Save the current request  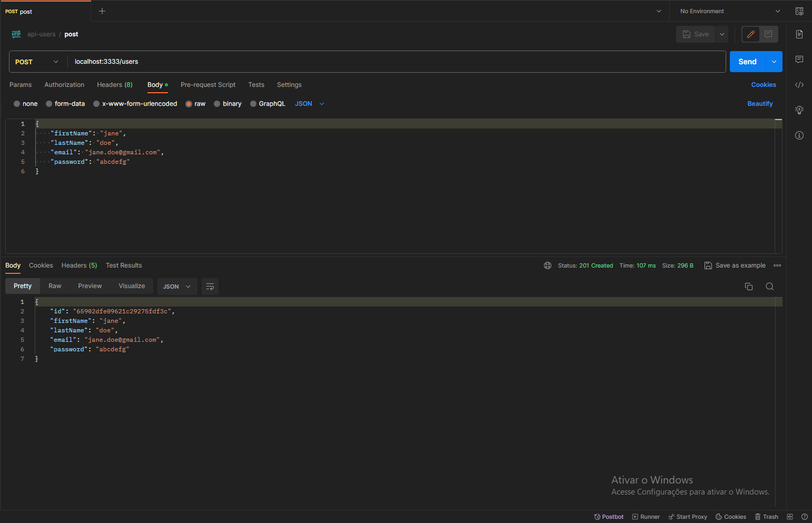696,34
